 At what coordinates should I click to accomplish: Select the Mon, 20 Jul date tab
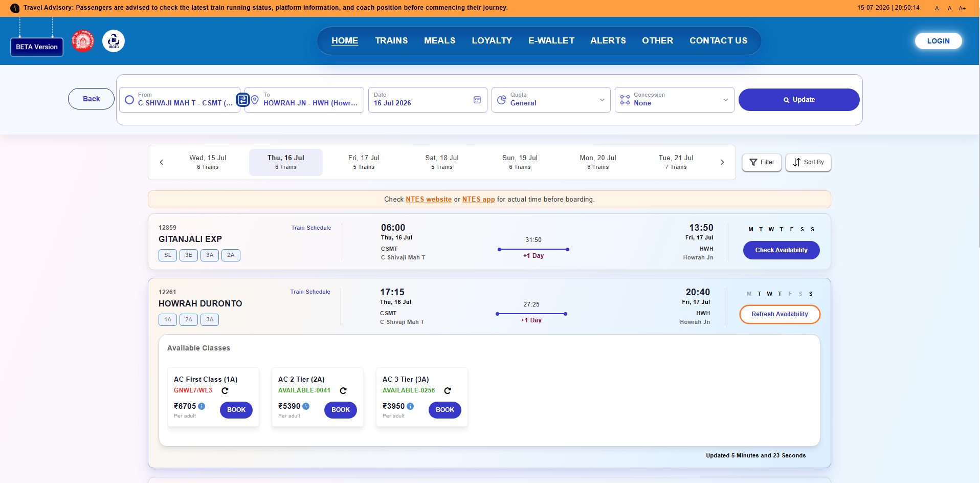click(x=598, y=162)
